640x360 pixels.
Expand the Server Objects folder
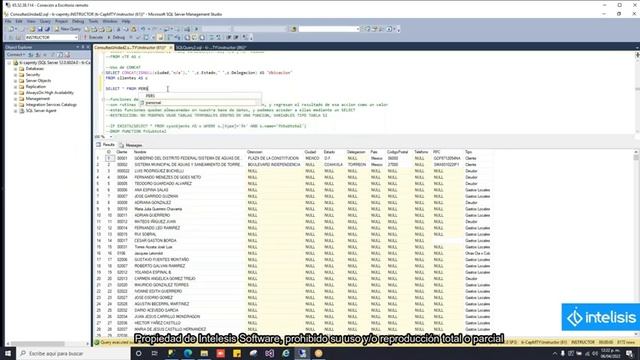tap(16, 81)
